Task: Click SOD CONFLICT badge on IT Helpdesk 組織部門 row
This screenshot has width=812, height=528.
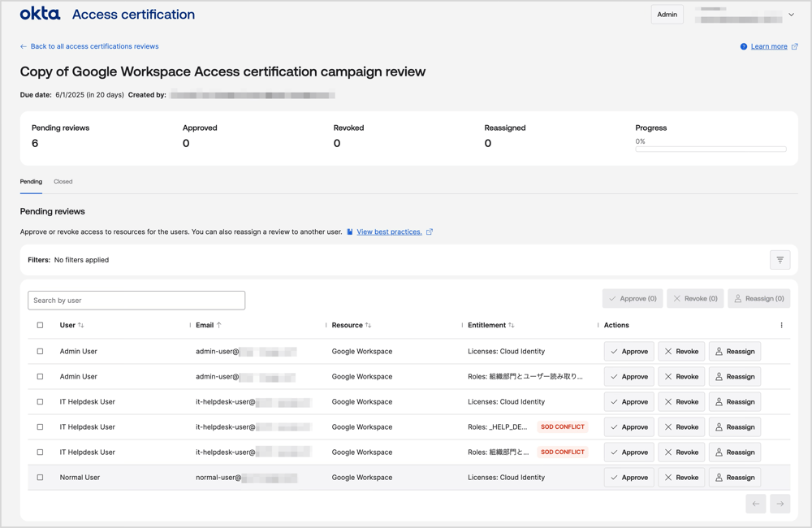Action: click(563, 452)
